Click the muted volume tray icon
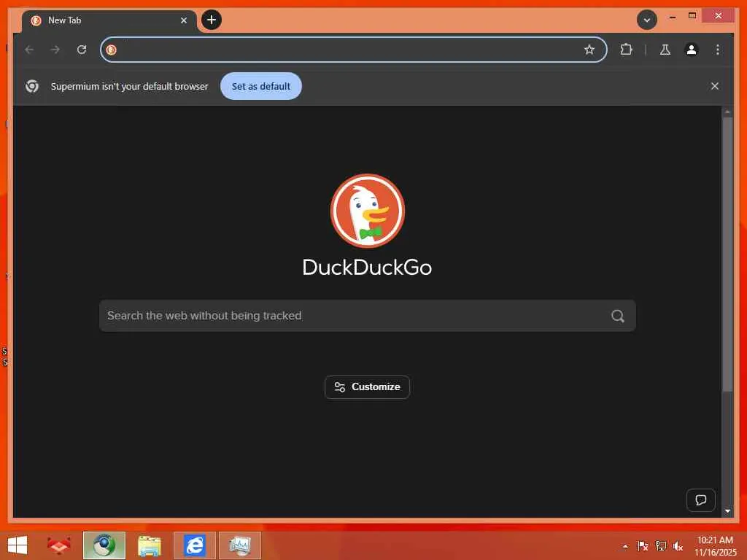747x560 pixels. click(x=678, y=545)
